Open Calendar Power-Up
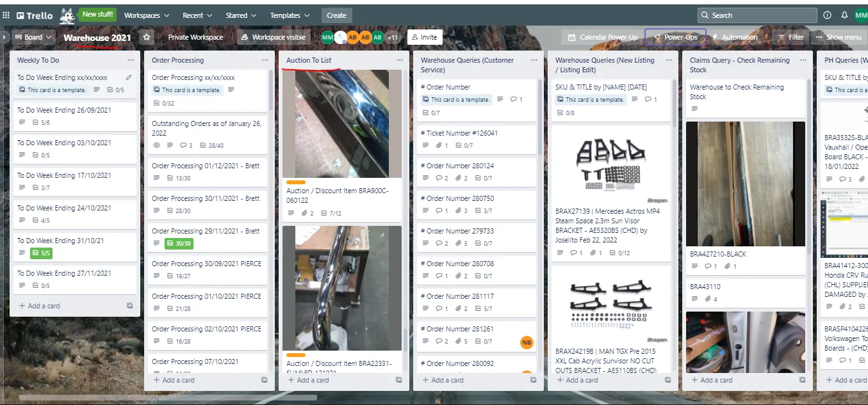 [603, 37]
